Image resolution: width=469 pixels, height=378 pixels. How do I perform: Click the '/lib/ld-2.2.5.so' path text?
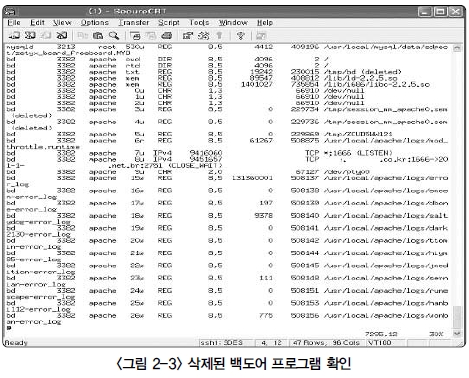361,78
